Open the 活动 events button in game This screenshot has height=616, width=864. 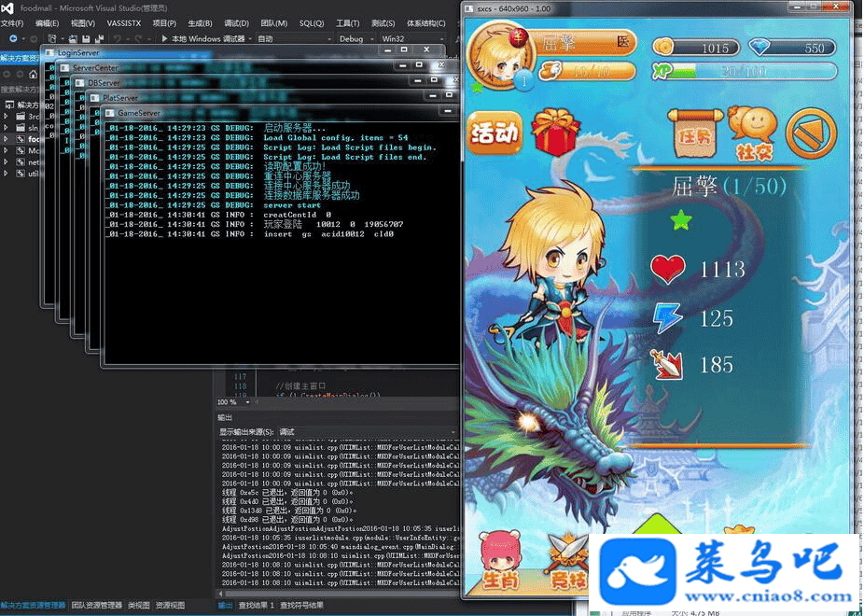click(495, 134)
